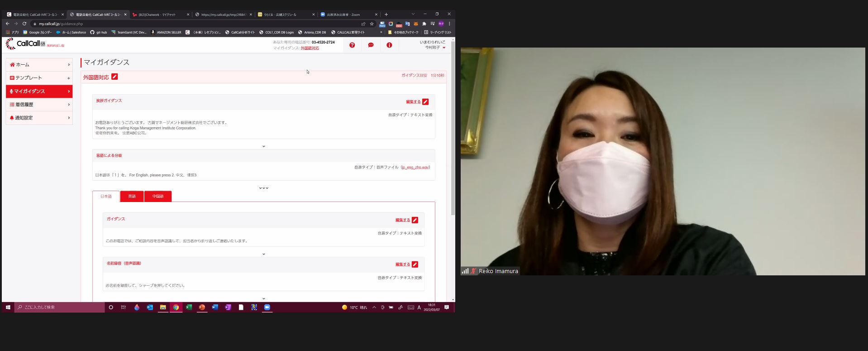Screen dimensions: 868x351
Task: Open Excel from the Windows taskbar
Action: click(189, 307)
